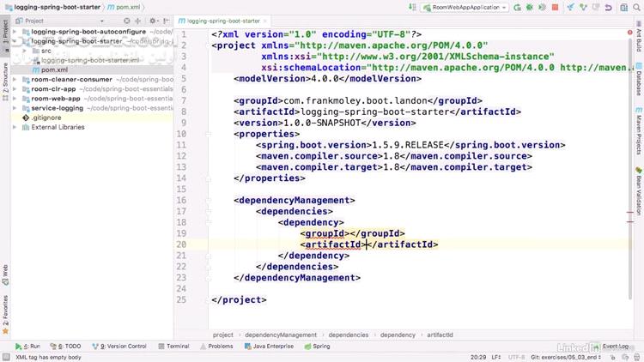644x362 pixels.
Task: Click the 20:29 caret position indicator
Action: pyautogui.click(x=478, y=358)
